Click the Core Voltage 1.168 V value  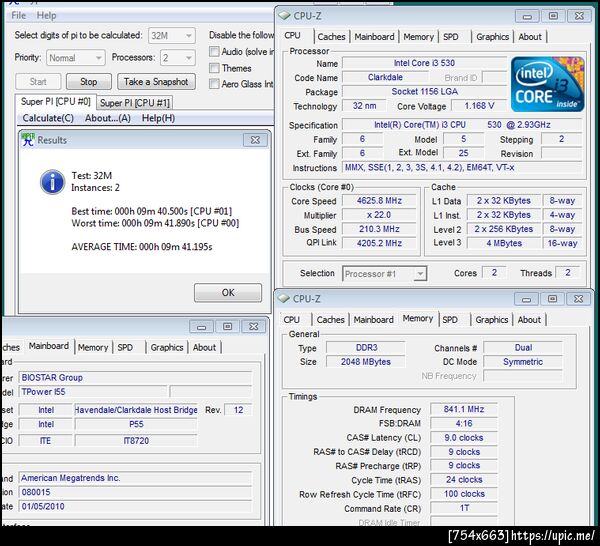coord(479,106)
